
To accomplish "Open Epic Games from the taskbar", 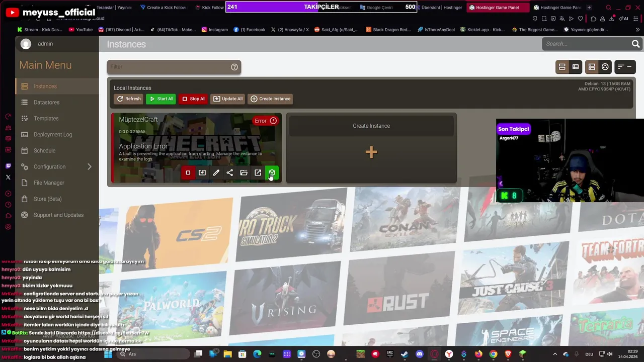I will coord(390,354).
